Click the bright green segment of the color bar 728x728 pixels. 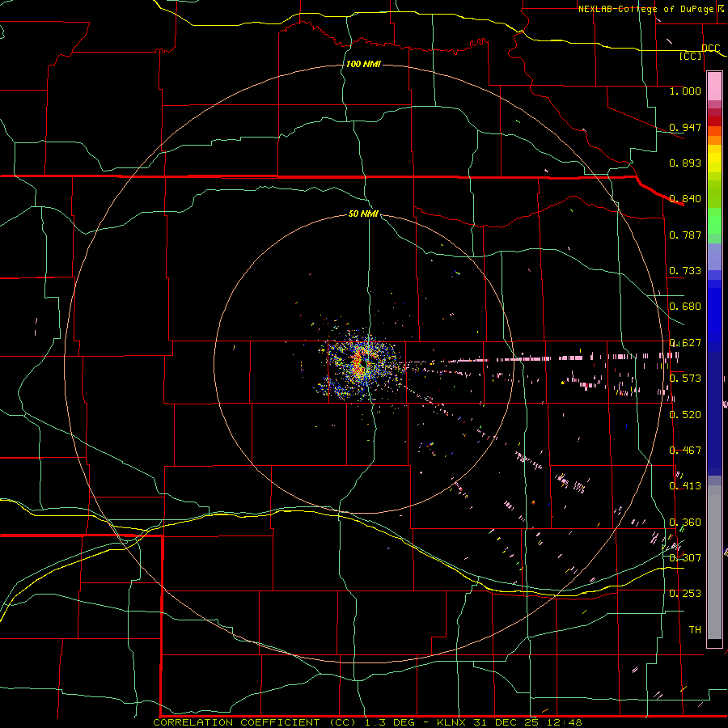point(714,221)
